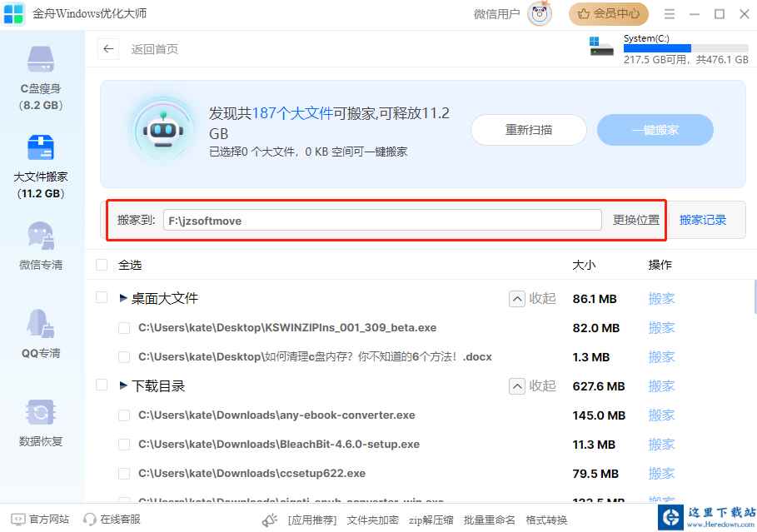Click the 一键搬家 button
The image size is (757, 532).
[x=655, y=130]
